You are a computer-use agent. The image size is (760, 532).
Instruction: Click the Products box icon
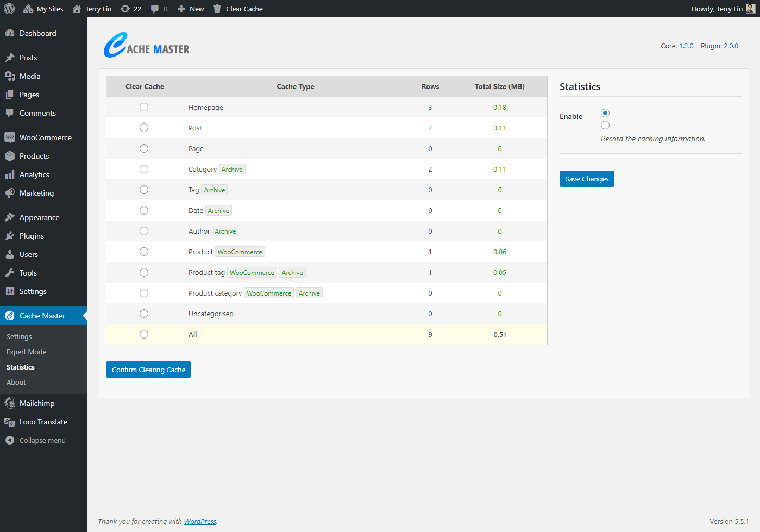[x=10, y=156]
